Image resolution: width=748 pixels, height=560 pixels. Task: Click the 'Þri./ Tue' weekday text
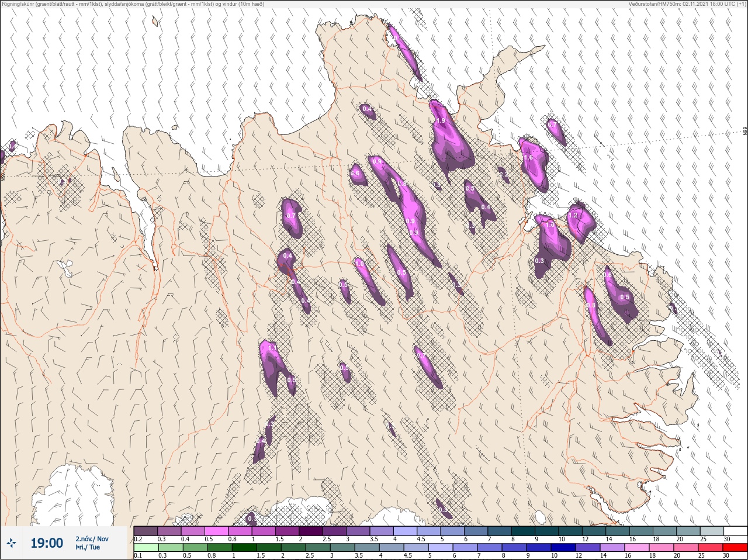[x=87, y=548]
